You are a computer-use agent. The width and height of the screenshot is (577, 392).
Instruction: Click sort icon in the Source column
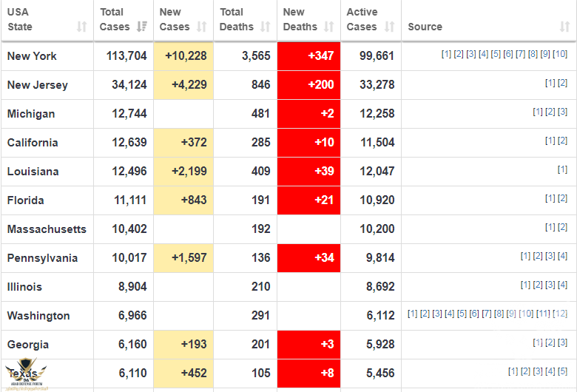[x=564, y=27]
